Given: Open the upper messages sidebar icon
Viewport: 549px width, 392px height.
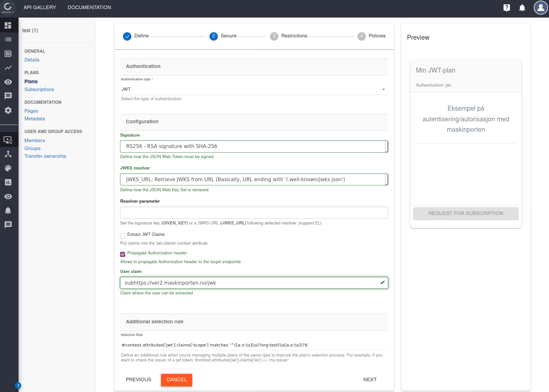Looking at the screenshot, I should click(x=8, y=96).
